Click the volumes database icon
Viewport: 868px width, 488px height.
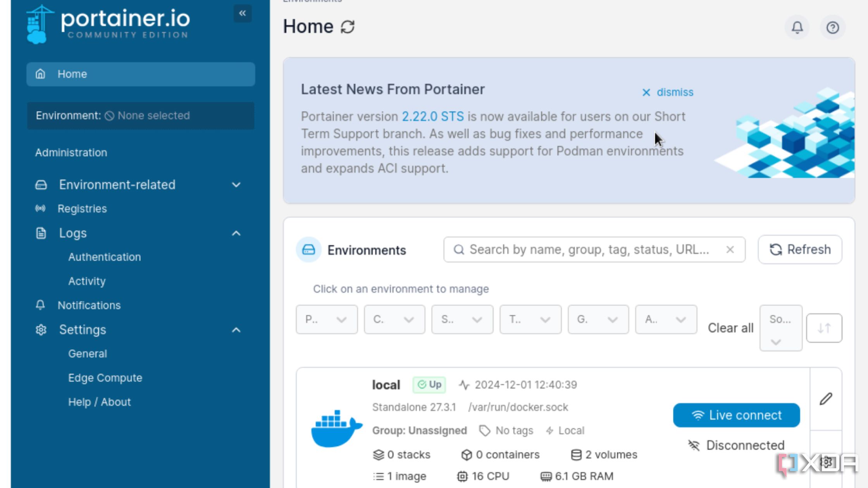[576, 455]
